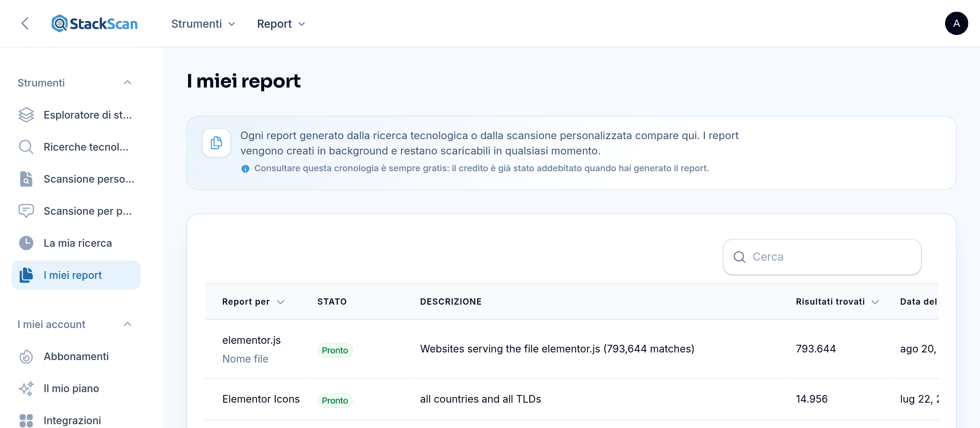The width and height of the screenshot is (980, 428).
Task: Select La mia ricerca in sidebar
Action: click(x=76, y=243)
